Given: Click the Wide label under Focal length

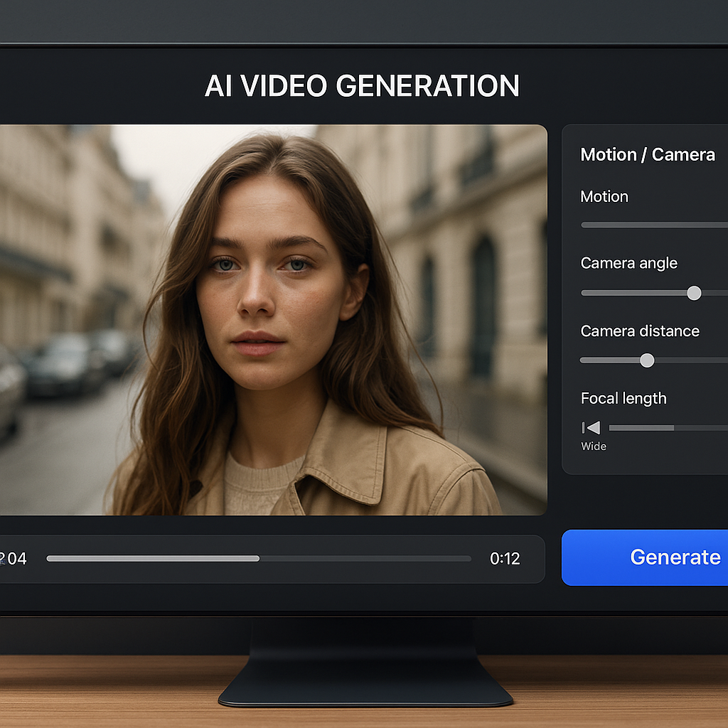Looking at the screenshot, I should (593, 446).
